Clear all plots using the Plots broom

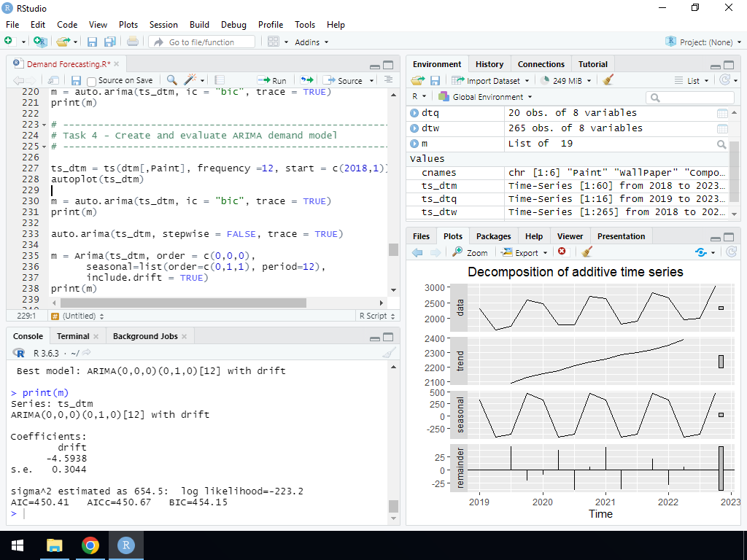[587, 252]
